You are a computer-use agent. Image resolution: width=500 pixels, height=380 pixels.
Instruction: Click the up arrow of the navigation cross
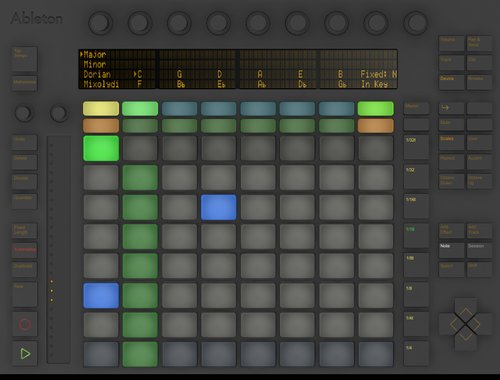pos(465,308)
